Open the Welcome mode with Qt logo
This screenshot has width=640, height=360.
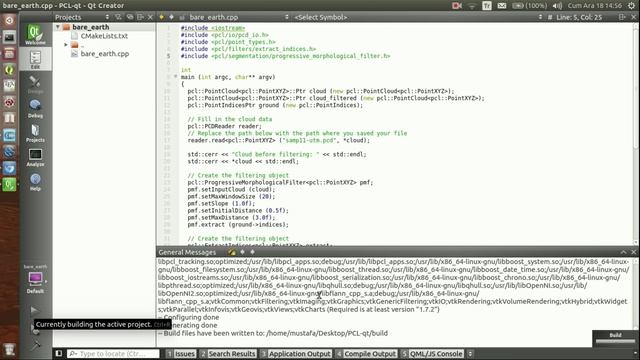click(x=35, y=35)
